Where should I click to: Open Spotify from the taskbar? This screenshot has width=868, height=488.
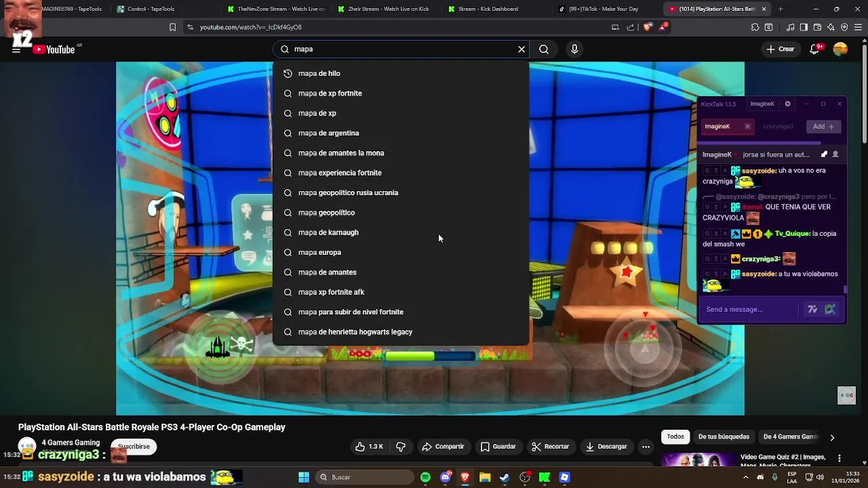(425, 477)
